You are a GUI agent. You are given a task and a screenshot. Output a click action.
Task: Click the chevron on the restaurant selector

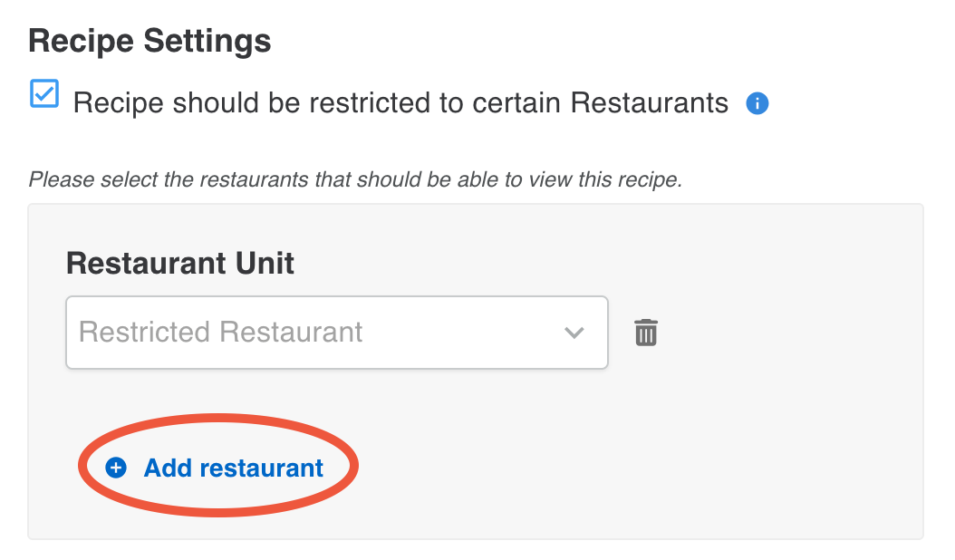[x=574, y=333]
